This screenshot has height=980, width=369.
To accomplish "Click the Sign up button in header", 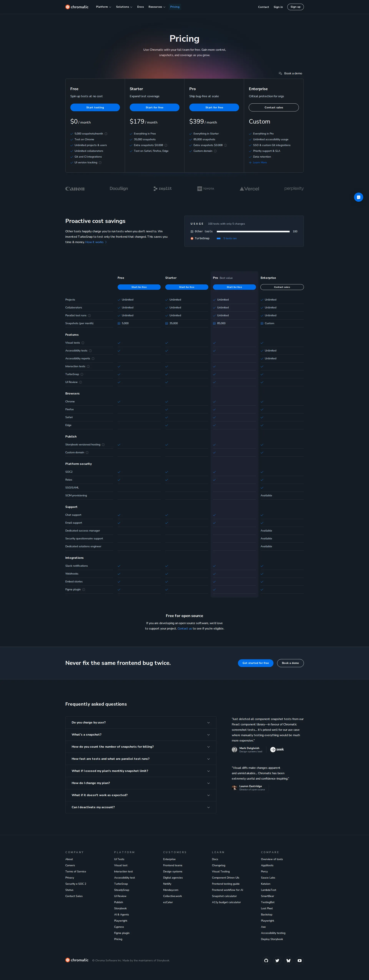I will pyautogui.click(x=296, y=7).
